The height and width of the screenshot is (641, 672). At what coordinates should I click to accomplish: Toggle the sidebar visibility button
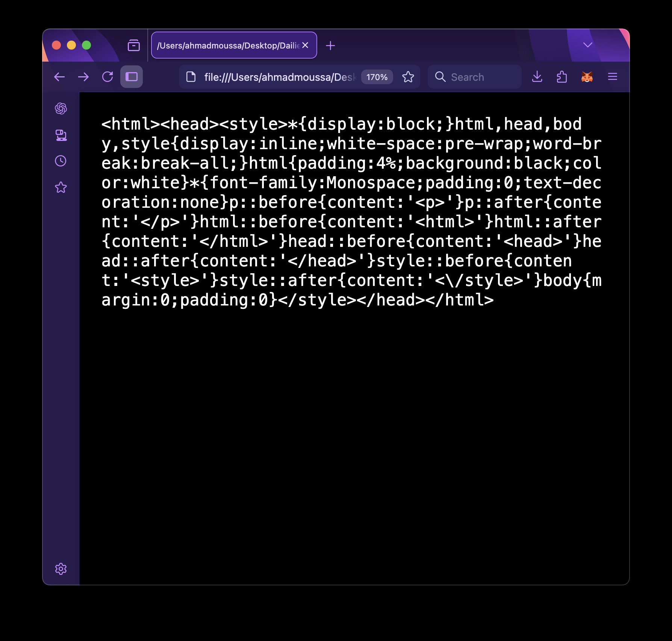coord(132,77)
